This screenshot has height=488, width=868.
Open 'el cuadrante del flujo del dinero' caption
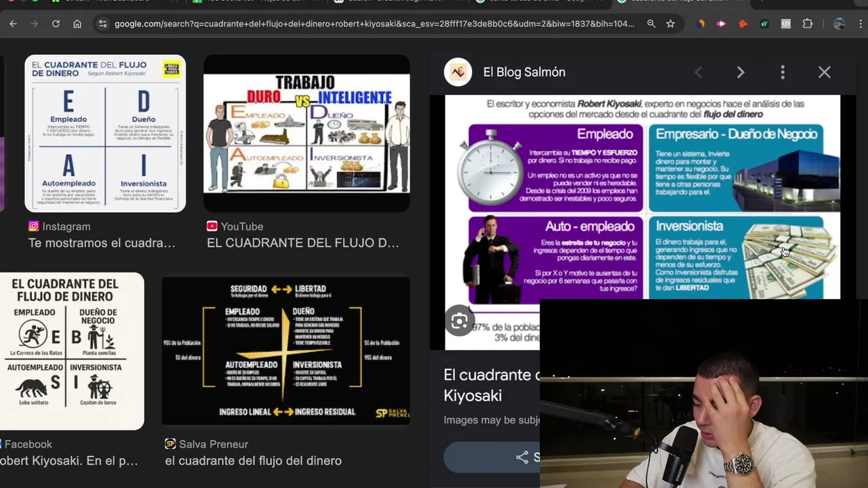point(253,460)
